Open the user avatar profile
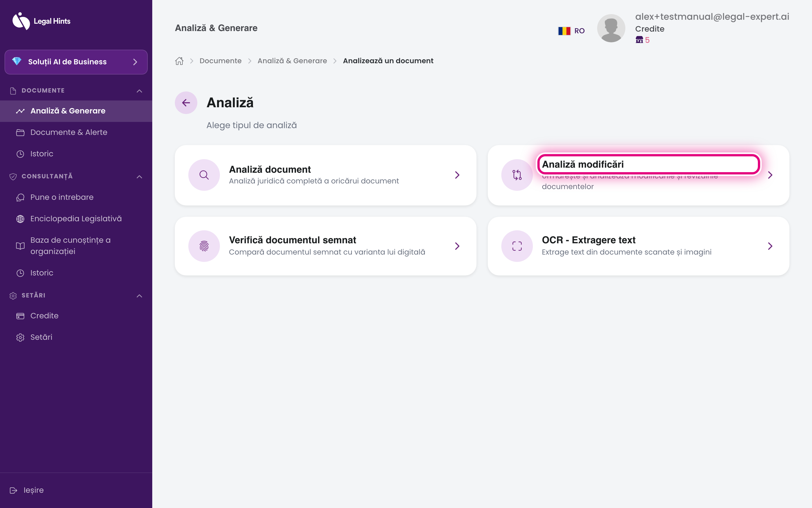 coord(611,28)
